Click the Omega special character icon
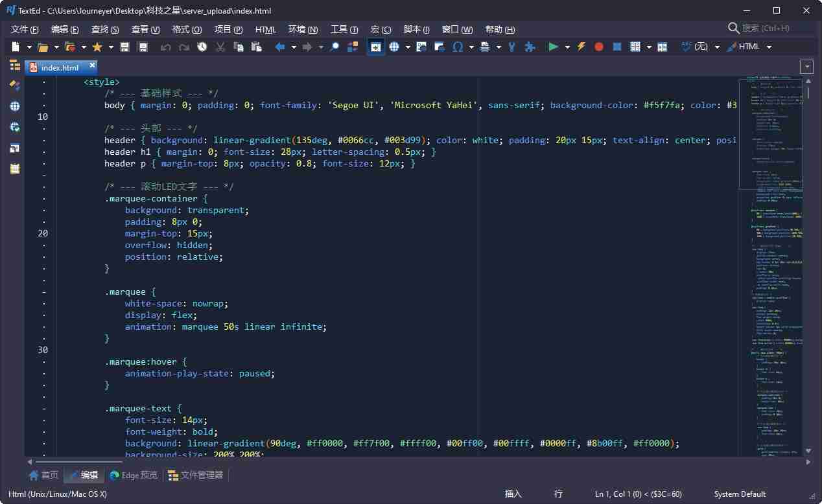The width and height of the screenshot is (822, 504). coord(458,47)
